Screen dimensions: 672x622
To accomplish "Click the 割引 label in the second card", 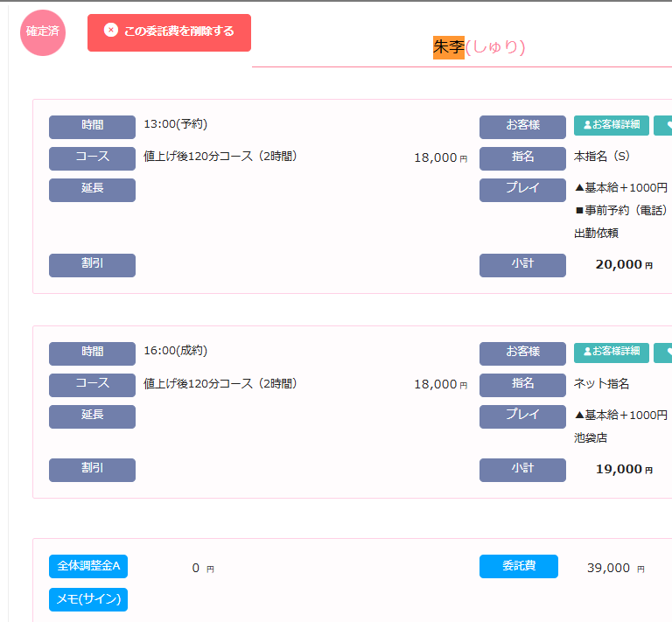I will (x=92, y=470).
